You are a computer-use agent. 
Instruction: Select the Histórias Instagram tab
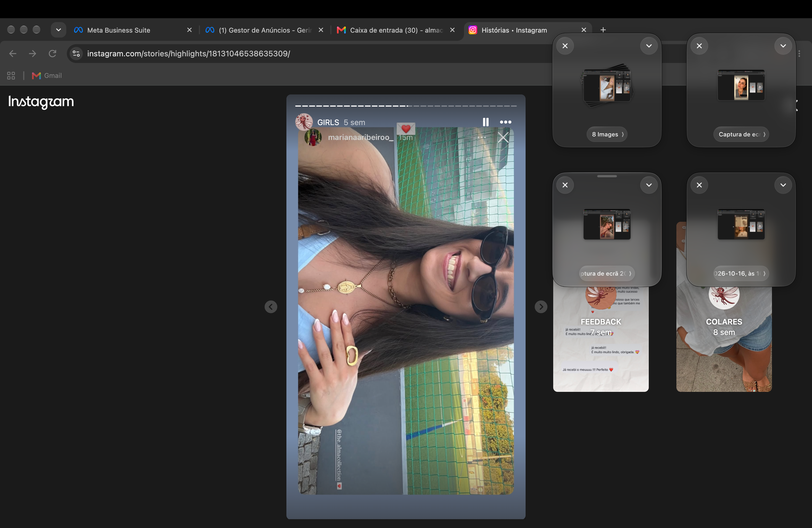coord(527,30)
